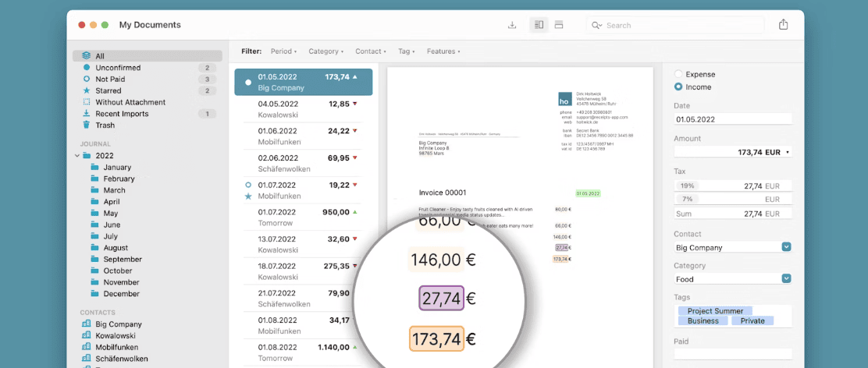Select the 01.08.2022 1.140,00 entry
The image size is (868, 368).
304,352
